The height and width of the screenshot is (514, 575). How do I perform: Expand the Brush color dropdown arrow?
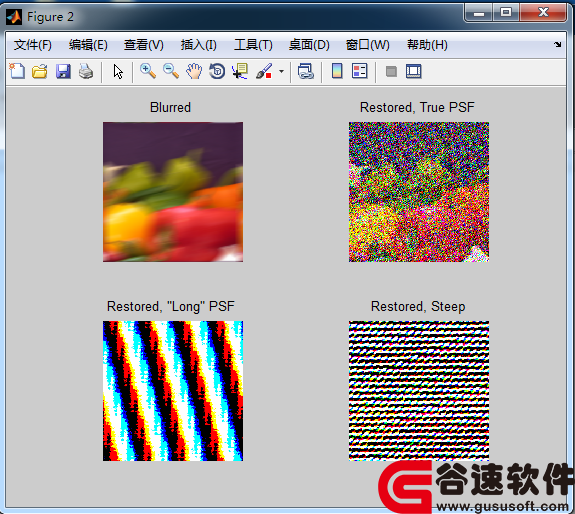click(x=281, y=71)
